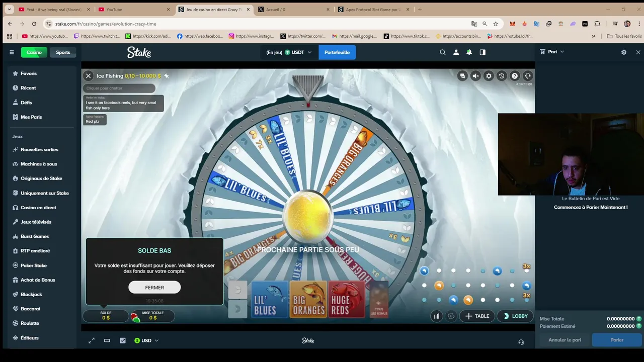Viewport: 644px width, 362px height.
Task: Go to the game LOBBY
Action: point(515,316)
